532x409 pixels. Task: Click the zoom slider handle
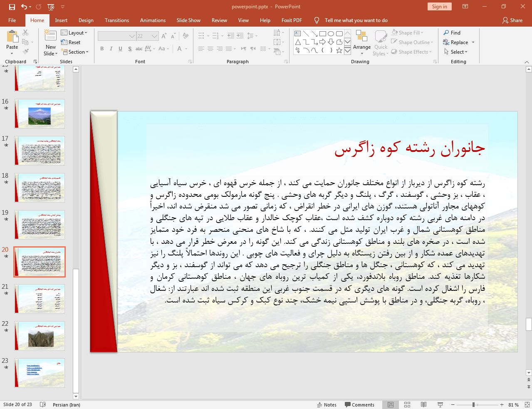click(x=473, y=404)
